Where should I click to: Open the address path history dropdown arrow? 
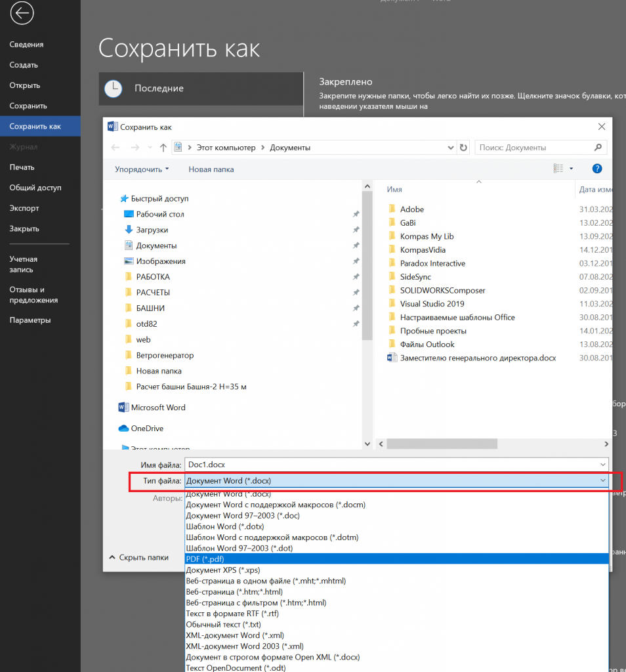(449, 148)
